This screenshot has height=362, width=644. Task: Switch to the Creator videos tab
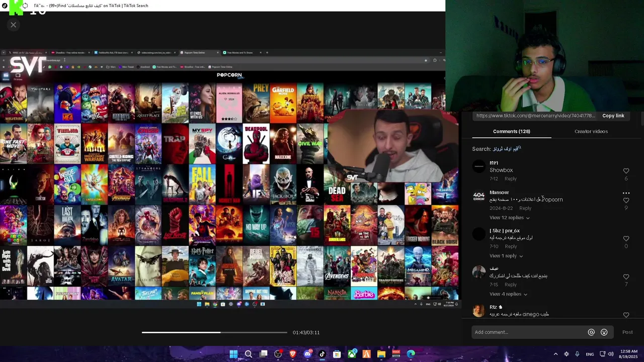click(x=591, y=131)
